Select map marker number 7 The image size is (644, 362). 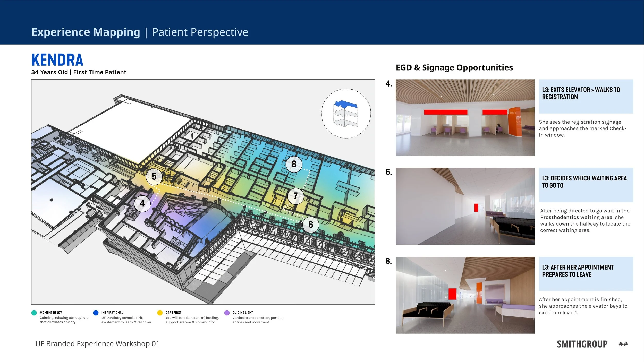tap(295, 196)
